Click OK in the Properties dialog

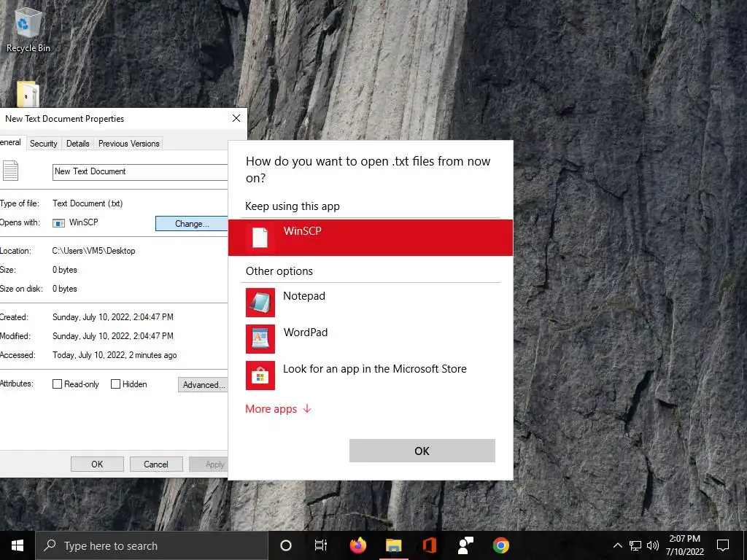click(x=97, y=464)
